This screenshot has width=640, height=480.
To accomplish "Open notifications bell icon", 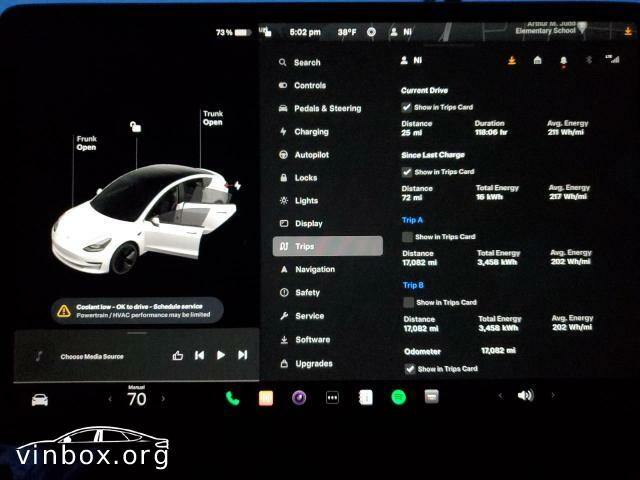I will (564, 61).
